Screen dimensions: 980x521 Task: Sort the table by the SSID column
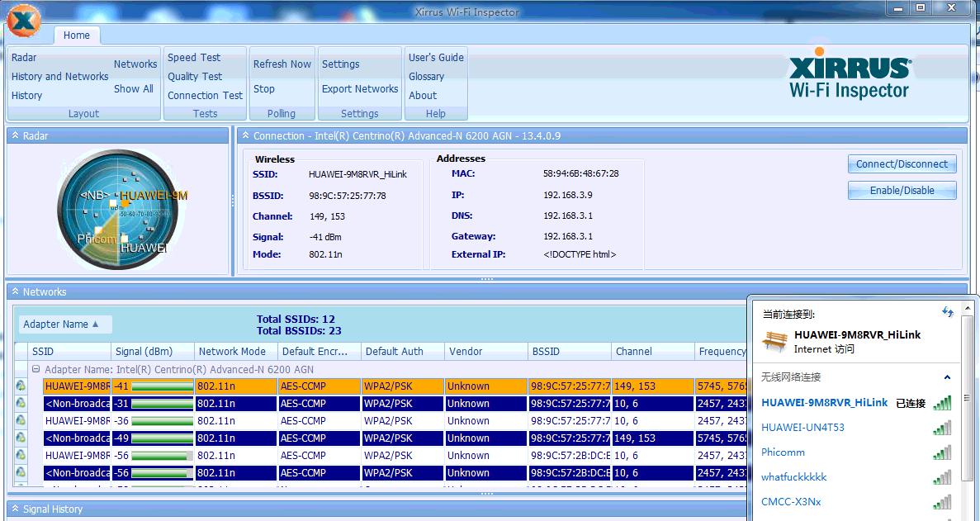click(x=69, y=352)
